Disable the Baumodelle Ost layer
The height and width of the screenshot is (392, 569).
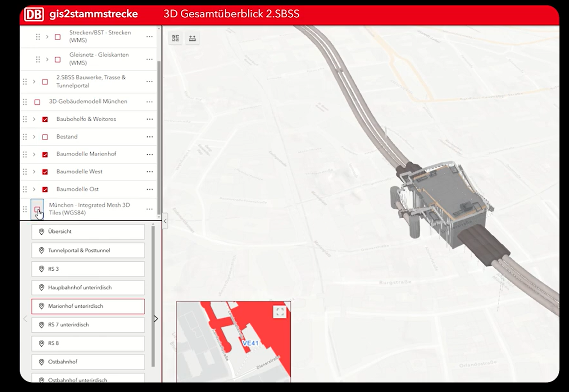point(45,190)
